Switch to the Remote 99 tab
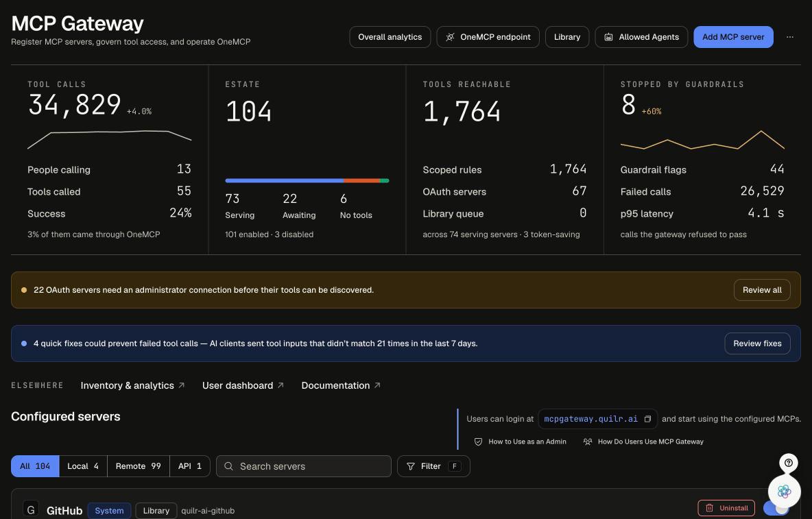 pyautogui.click(x=139, y=466)
